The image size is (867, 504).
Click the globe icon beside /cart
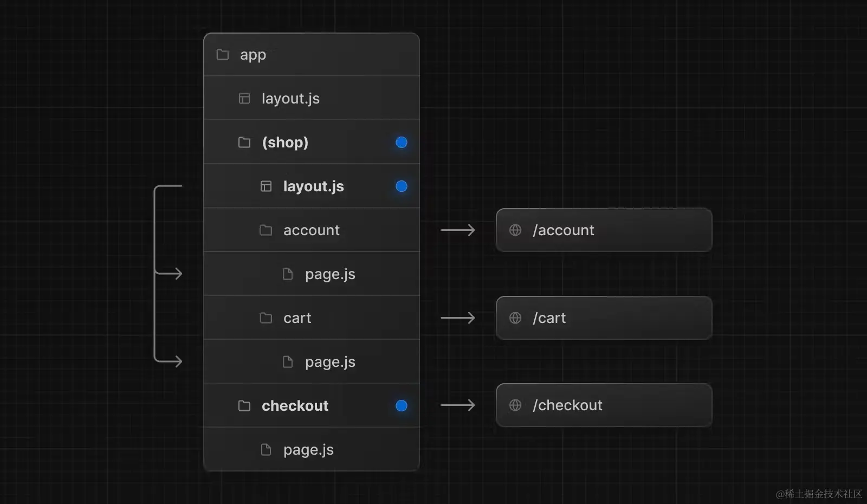coord(515,318)
